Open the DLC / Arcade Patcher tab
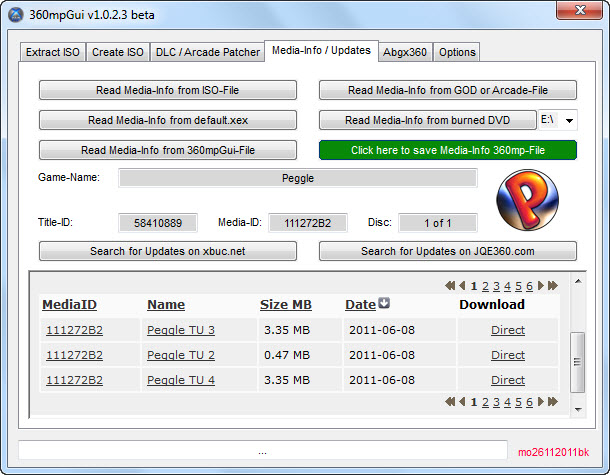Image resolution: width=610 pixels, height=475 pixels. 208,52
